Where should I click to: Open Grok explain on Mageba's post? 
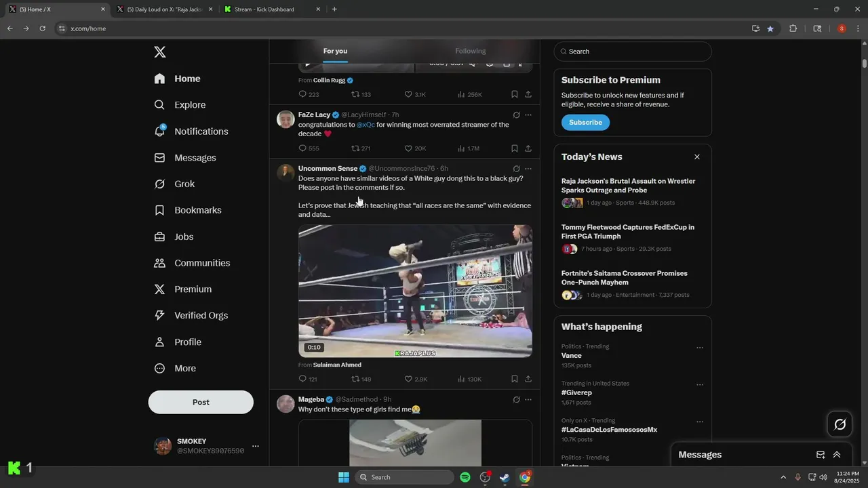pyautogui.click(x=517, y=400)
